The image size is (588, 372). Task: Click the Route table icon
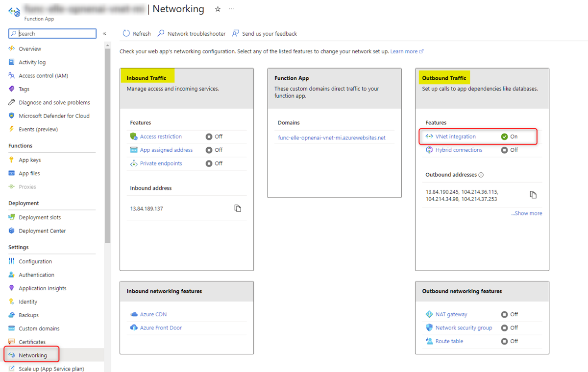pyautogui.click(x=429, y=341)
